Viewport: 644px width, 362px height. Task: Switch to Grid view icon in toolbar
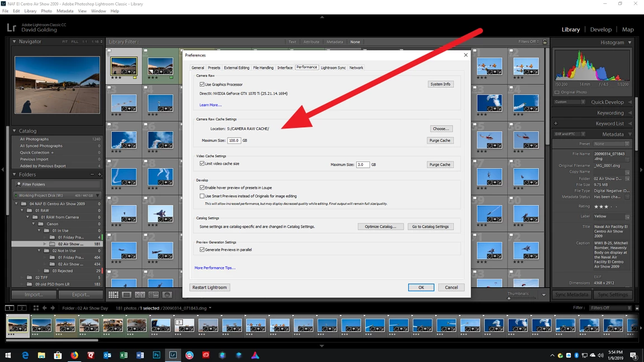coord(113,295)
